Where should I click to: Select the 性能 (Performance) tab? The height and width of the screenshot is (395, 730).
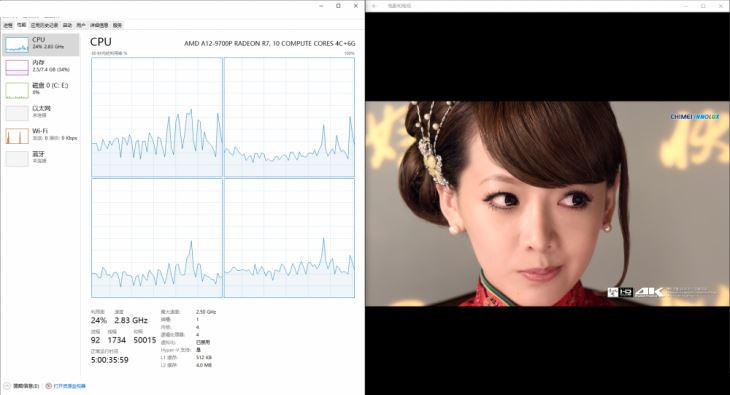click(21, 25)
